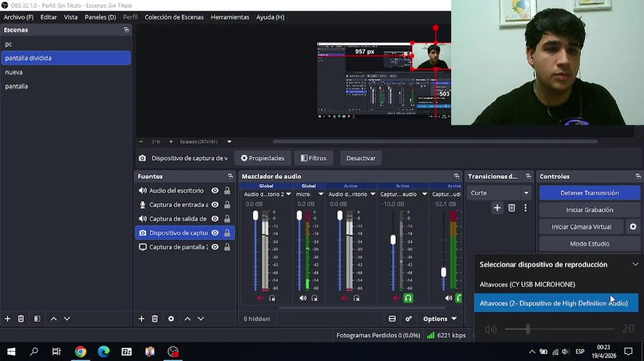Open source properties gear in Fuentes footer
Screen dimensions: 644x361
point(171,318)
